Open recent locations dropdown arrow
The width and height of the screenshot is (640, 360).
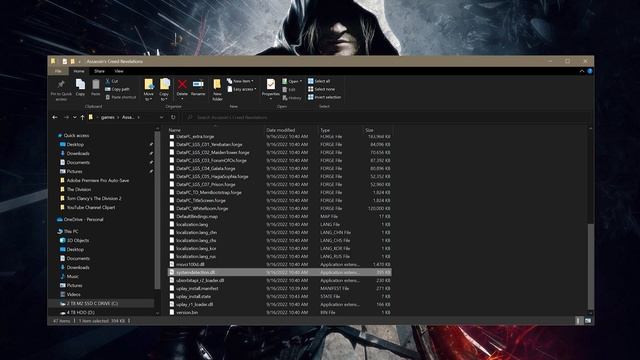(74, 117)
